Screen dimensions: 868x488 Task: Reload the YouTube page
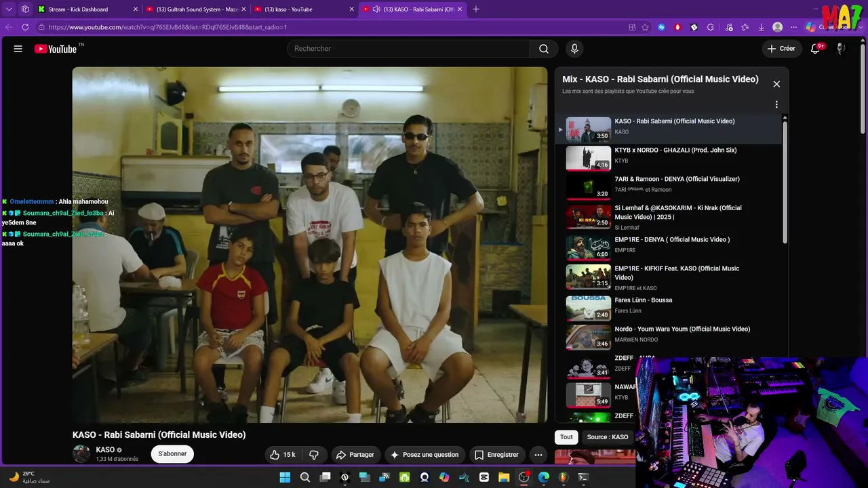click(x=25, y=27)
